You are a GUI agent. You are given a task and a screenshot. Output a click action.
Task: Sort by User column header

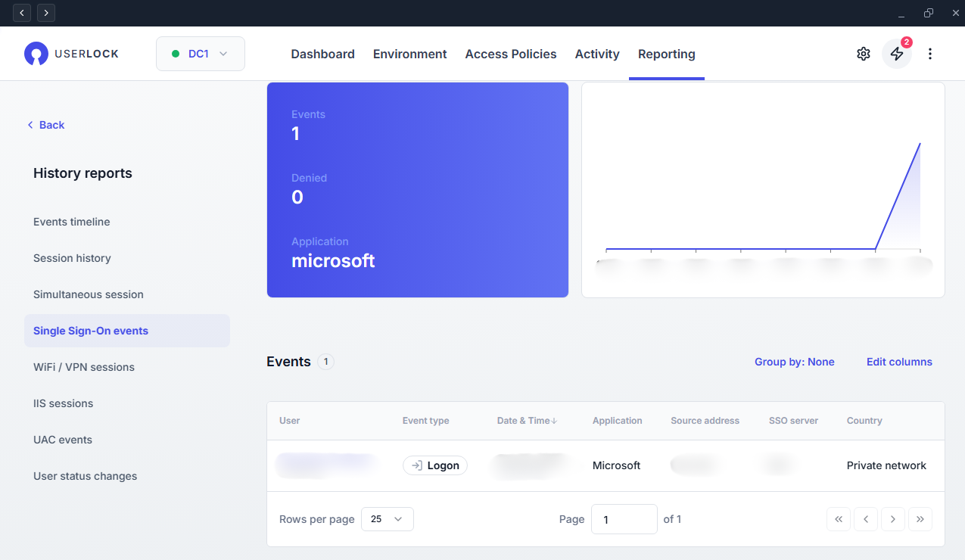click(290, 421)
